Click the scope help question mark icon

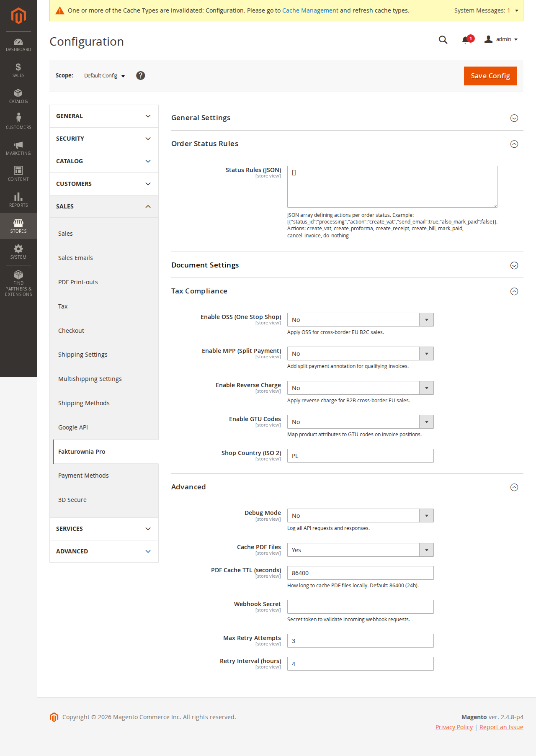point(141,75)
